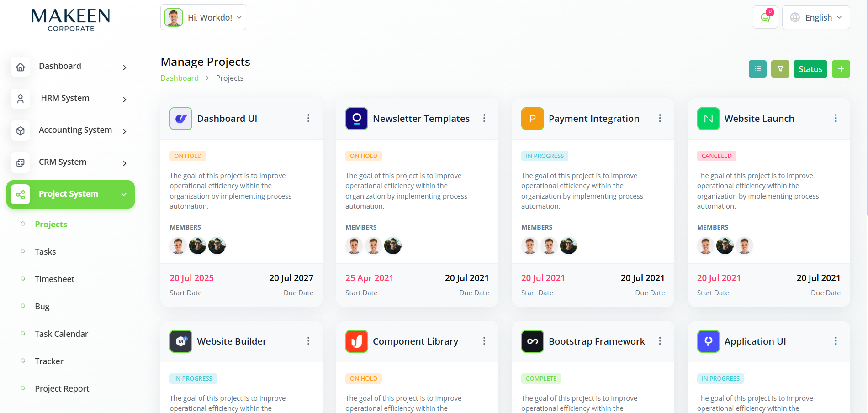Open the English language dropdown

pyautogui.click(x=816, y=17)
